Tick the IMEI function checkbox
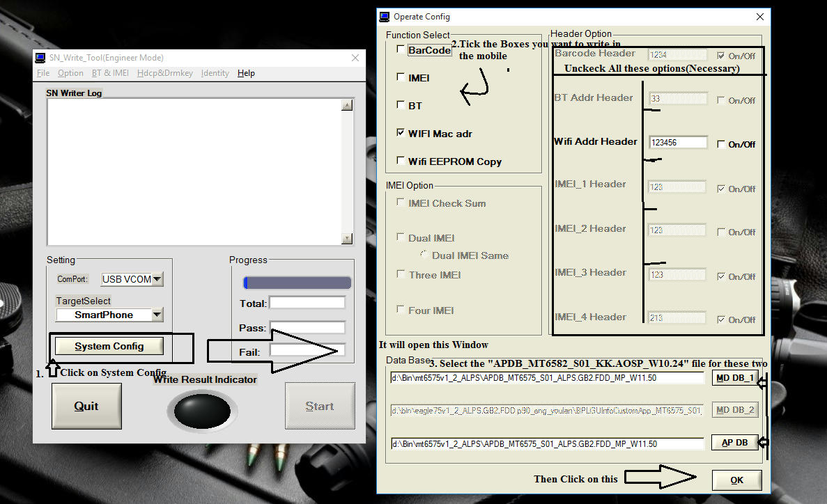 pyautogui.click(x=401, y=78)
